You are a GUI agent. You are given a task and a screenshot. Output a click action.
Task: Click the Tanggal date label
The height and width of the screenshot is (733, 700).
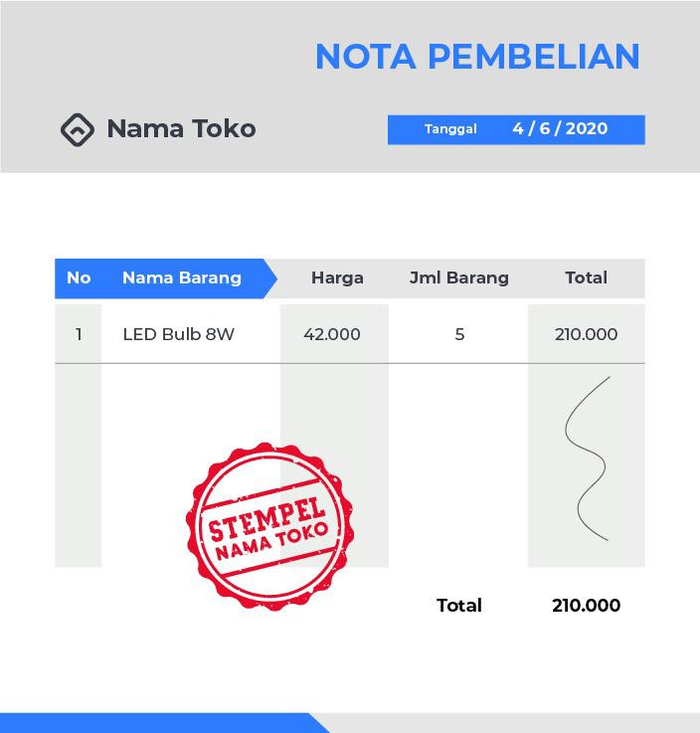[x=450, y=129]
